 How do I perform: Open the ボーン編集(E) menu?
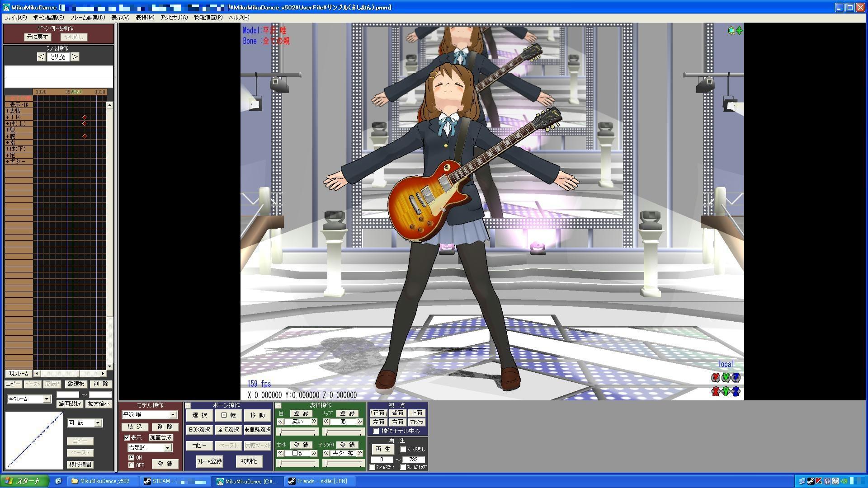[x=48, y=18]
